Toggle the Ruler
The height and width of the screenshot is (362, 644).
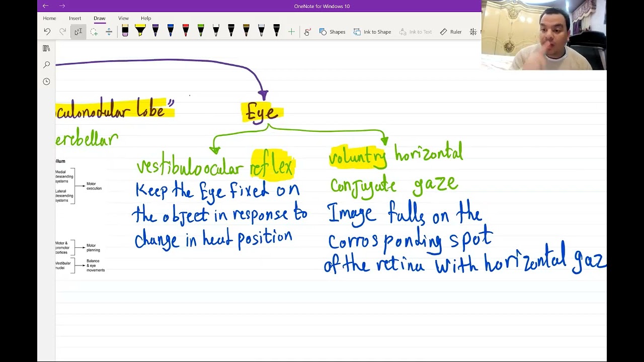click(x=451, y=32)
